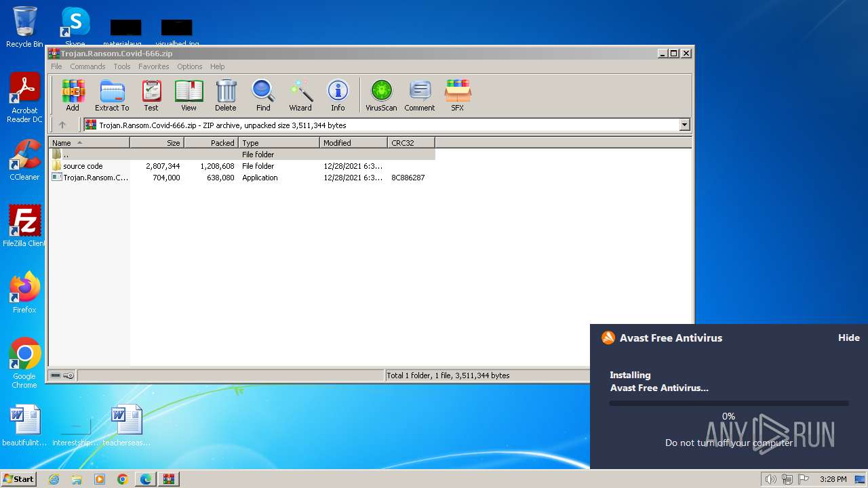This screenshot has height=488, width=868.
Task: Open the Options menu
Action: 190,66
